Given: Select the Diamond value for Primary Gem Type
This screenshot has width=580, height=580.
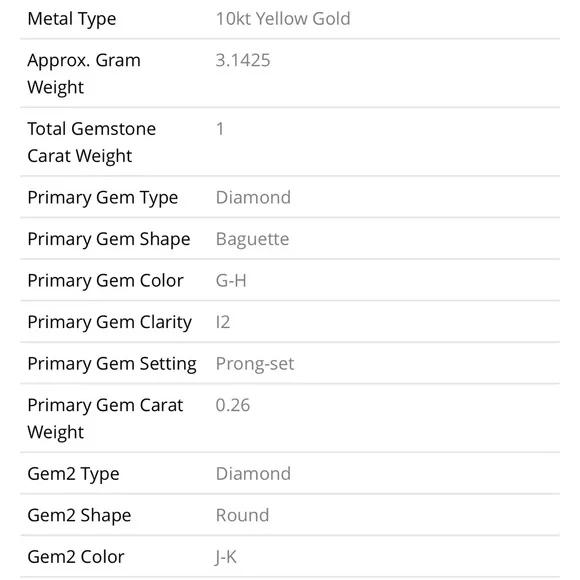Looking at the screenshot, I should [253, 197].
